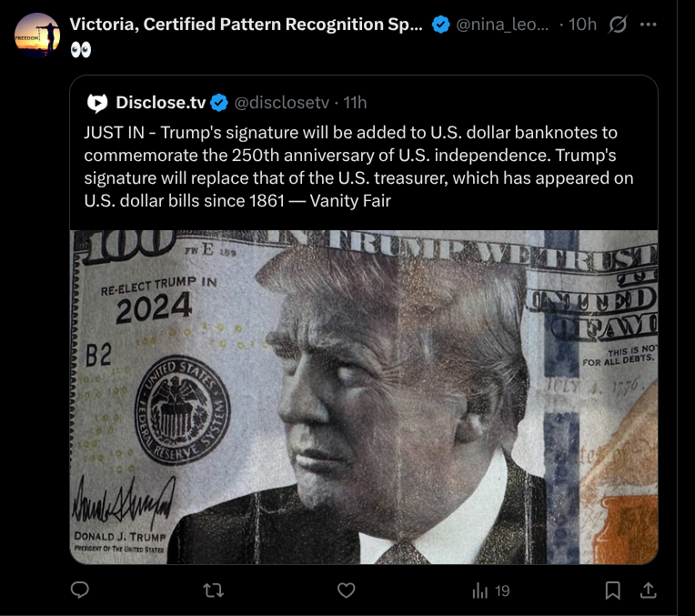Repost this tweet using retweet icon
695x616 pixels.
pos(213,591)
